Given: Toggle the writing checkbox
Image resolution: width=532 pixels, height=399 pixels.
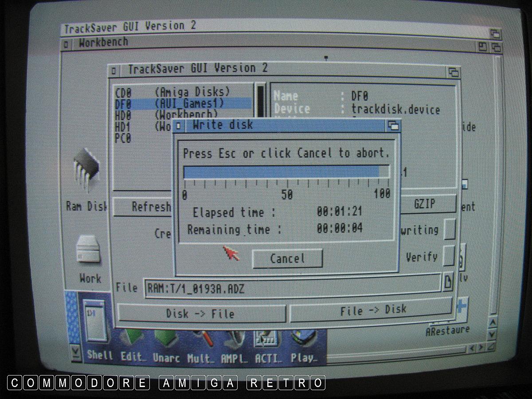Looking at the screenshot, I should pyautogui.click(x=450, y=230).
